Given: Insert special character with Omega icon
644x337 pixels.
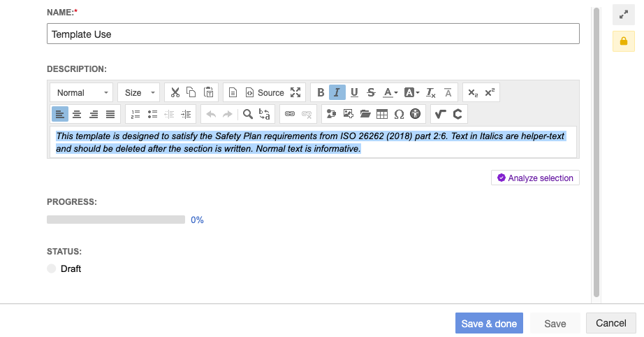Looking at the screenshot, I should click(399, 114).
